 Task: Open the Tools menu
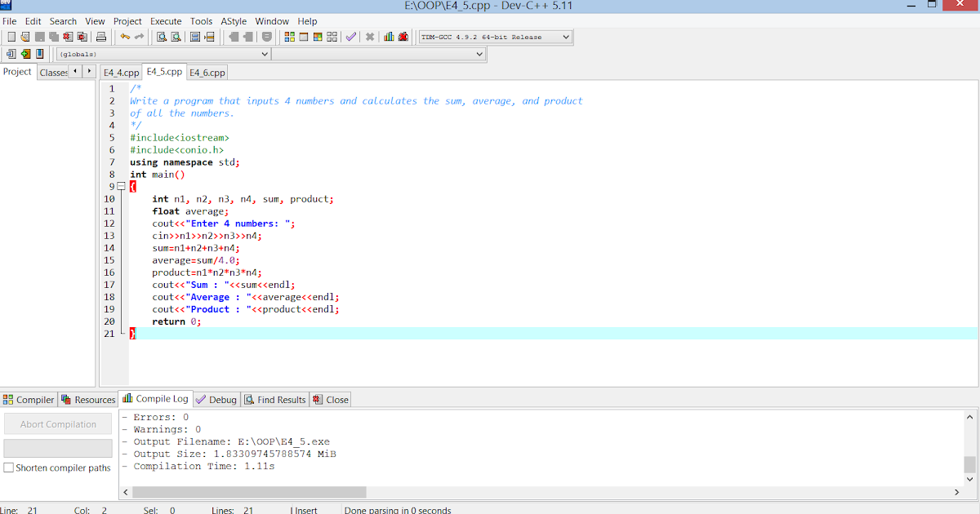click(x=201, y=21)
